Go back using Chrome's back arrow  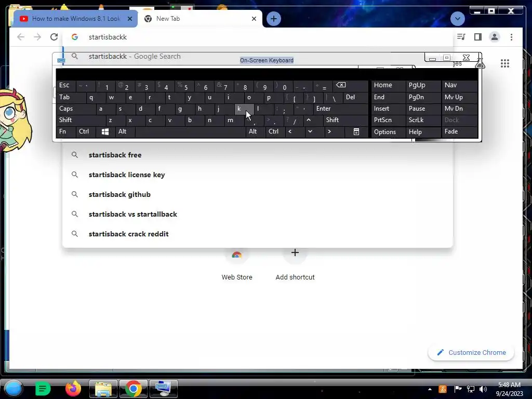[x=21, y=37]
